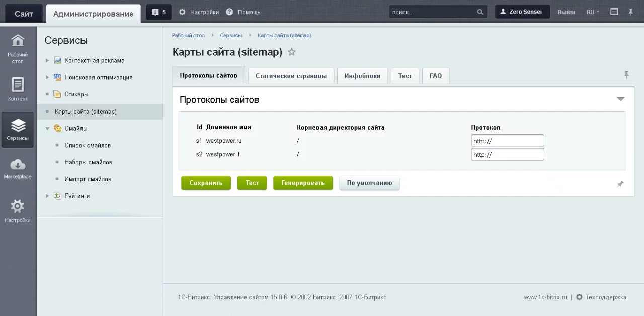This screenshot has height=316, width=644.
Task: Collapse the Протоколы сайтов section arrow
Action: [x=620, y=99]
